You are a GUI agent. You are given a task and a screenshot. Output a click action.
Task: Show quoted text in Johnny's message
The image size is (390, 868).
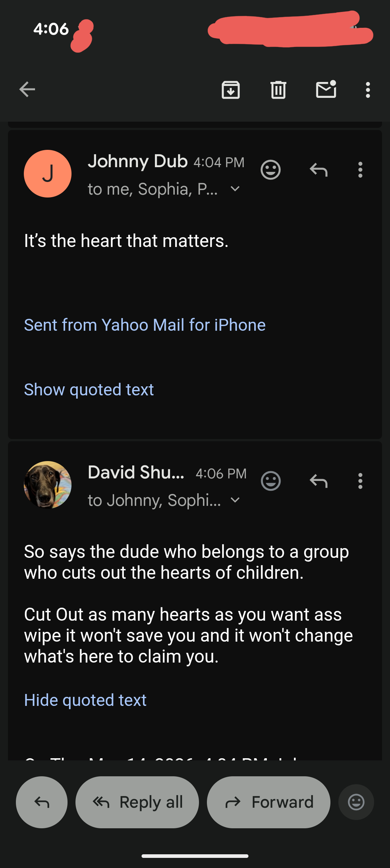[89, 390]
